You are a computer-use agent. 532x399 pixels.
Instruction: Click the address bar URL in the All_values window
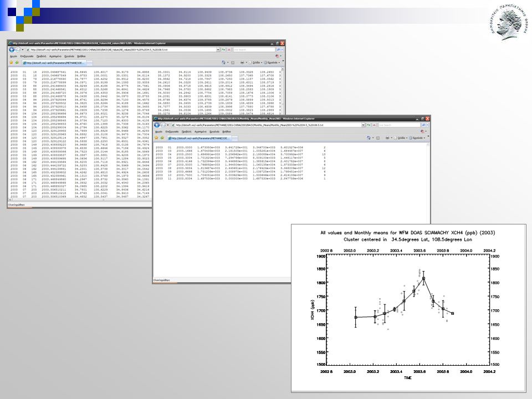[99, 49]
